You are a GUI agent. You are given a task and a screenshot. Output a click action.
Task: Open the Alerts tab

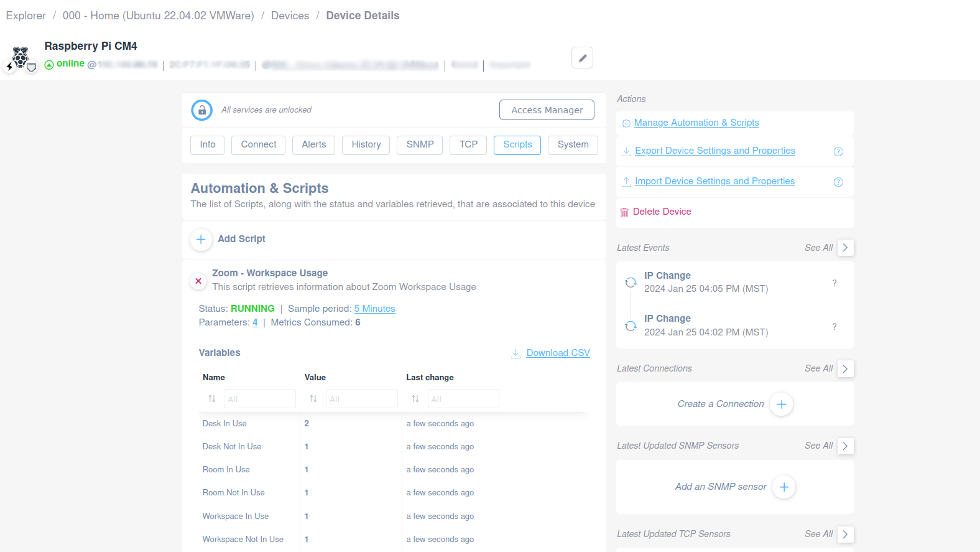(314, 145)
